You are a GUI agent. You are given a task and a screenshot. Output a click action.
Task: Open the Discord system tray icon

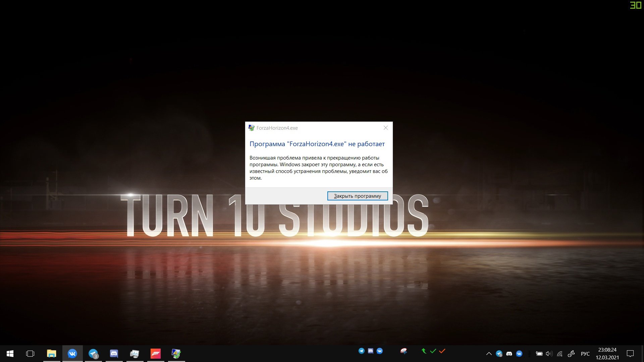coord(509,354)
